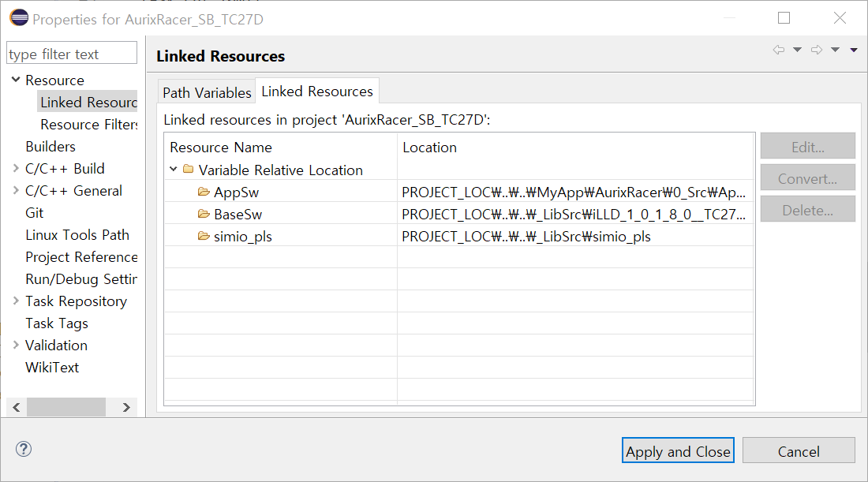Click the Delete... button
This screenshot has height=482, width=868.
[808, 210]
